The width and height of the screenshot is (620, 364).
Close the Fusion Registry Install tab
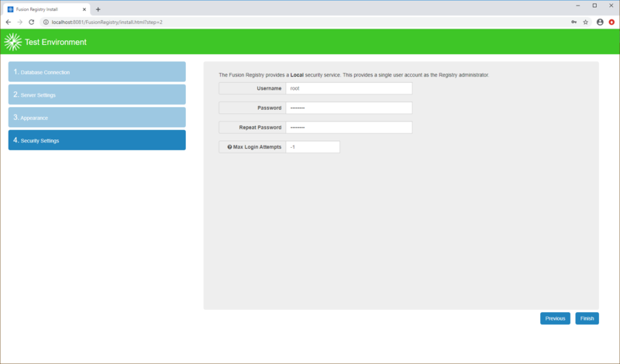click(84, 9)
